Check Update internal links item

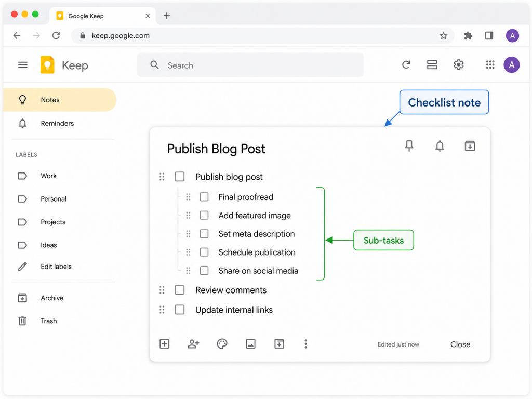coord(179,310)
